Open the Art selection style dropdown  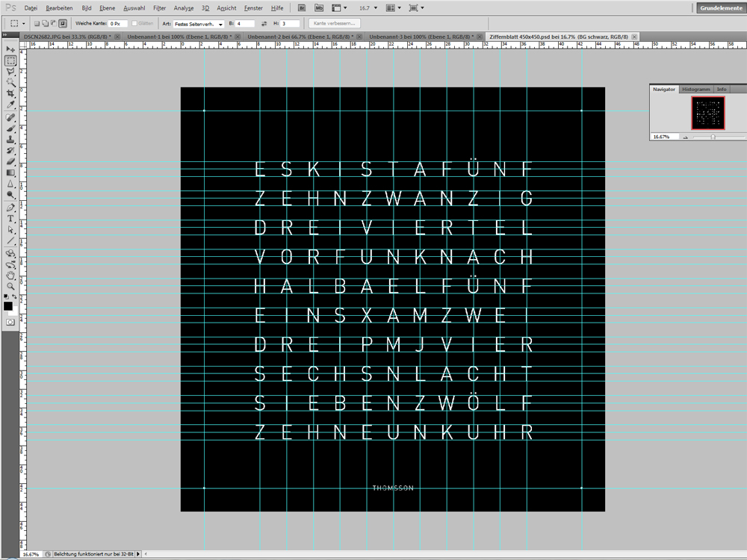(199, 24)
